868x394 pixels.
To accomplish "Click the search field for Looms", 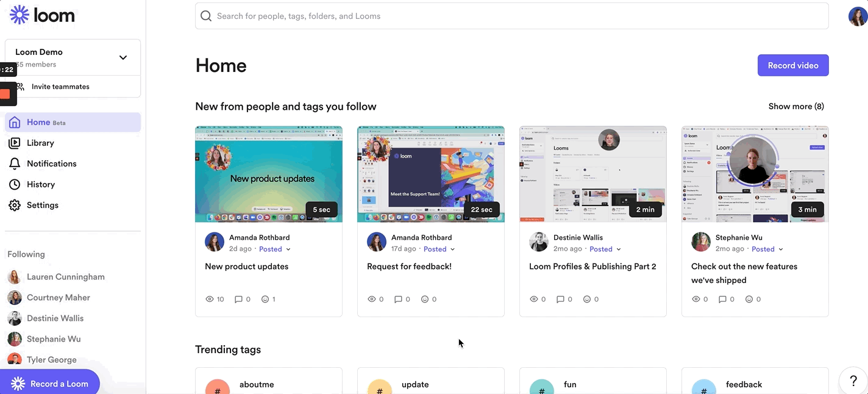I will click(512, 16).
